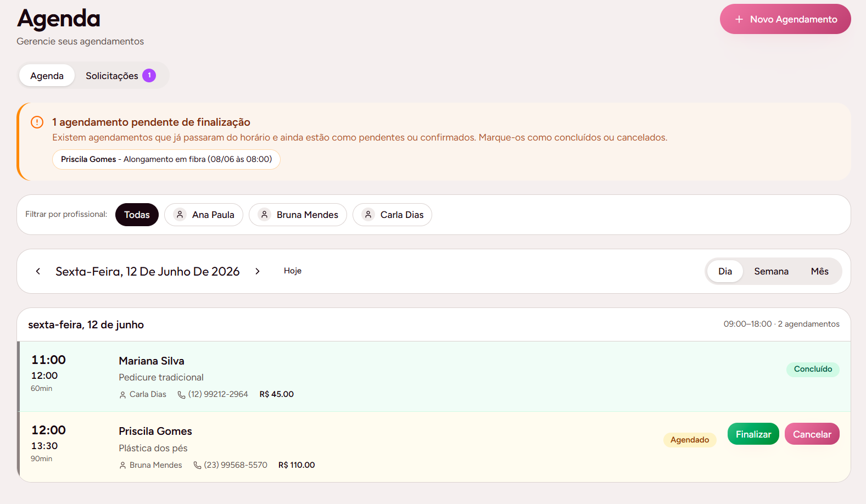This screenshot has height=504, width=866.
Task: Go to next day with right chevron
Action: 258,271
